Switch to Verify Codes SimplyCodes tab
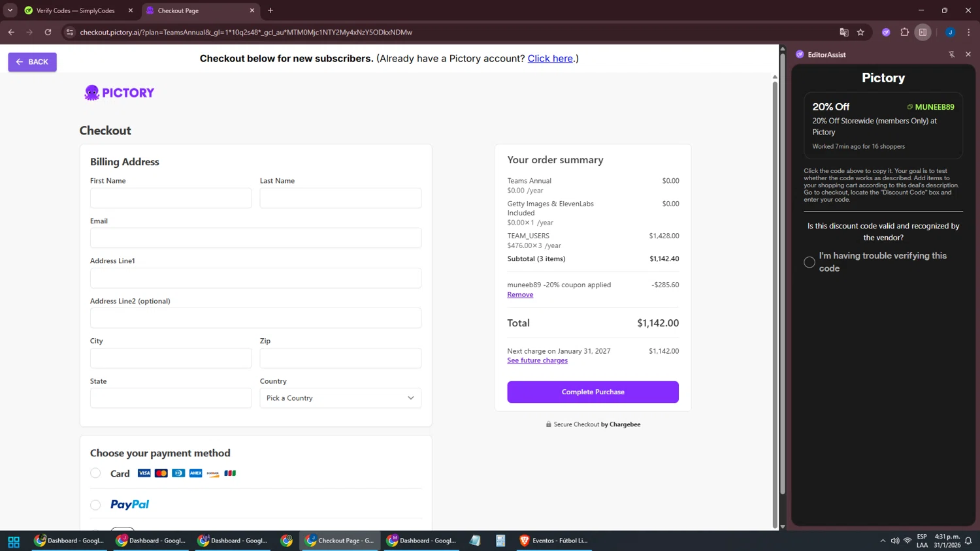 pos(75,10)
